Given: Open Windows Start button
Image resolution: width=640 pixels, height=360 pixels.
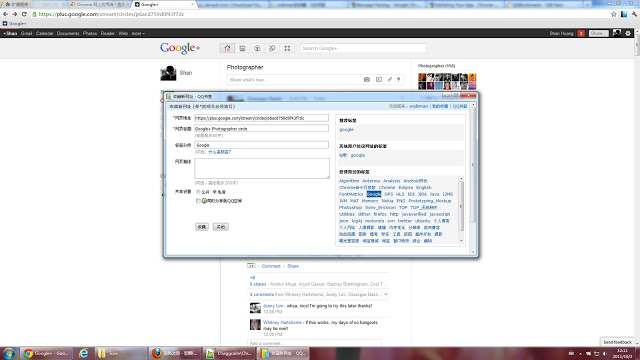Looking at the screenshot, I should 9,353.
